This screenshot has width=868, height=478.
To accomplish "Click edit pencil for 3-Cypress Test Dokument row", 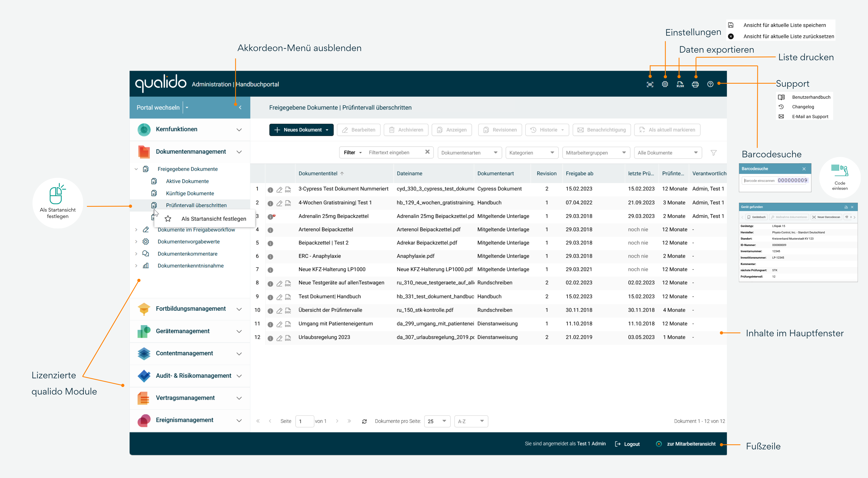I will pos(279,190).
